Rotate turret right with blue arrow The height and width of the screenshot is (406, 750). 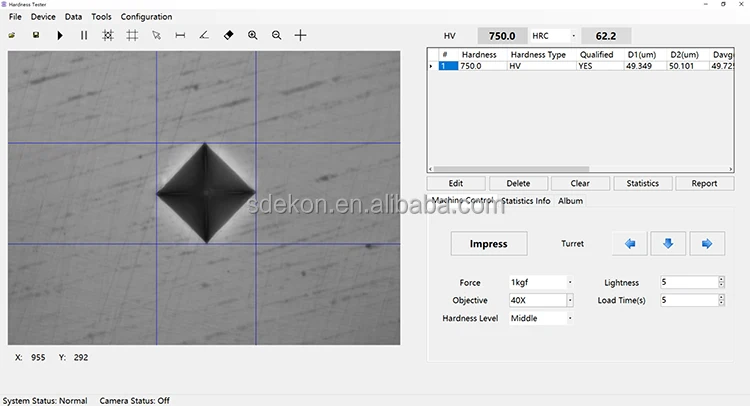[x=707, y=243]
